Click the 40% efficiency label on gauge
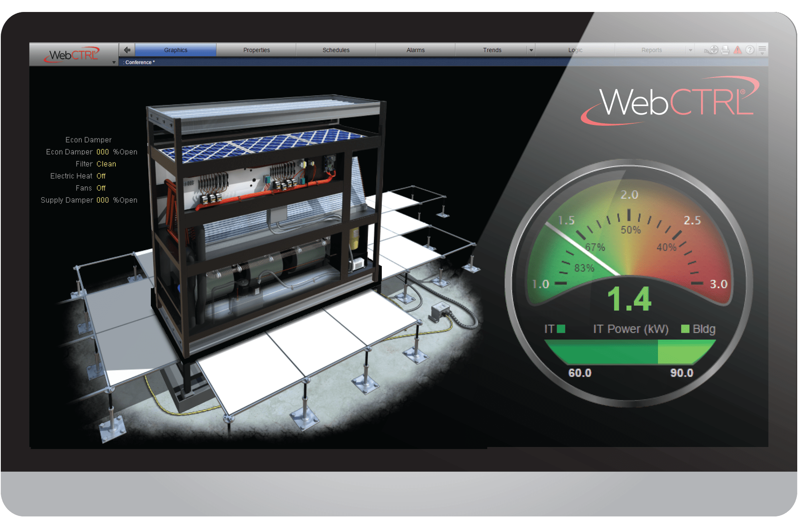Viewport: 798px width, 532px height. pos(666,247)
